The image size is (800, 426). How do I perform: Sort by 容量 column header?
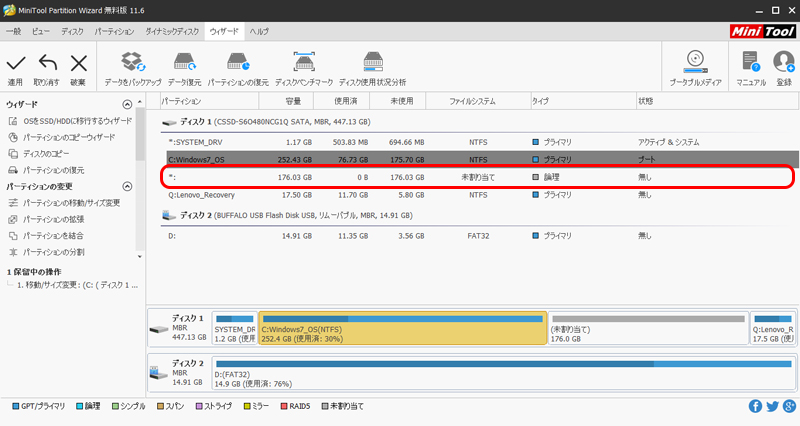point(286,101)
